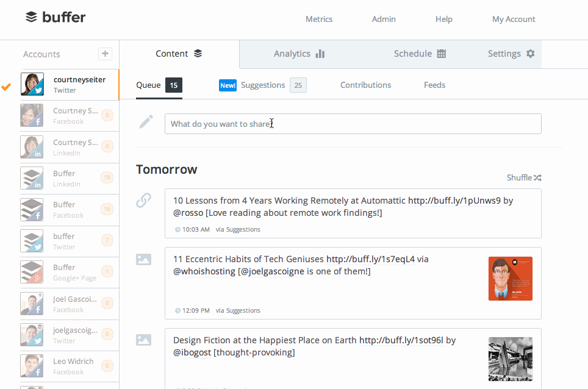This screenshot has width=588, height=389.
Task: Open the My Account menu
Action: point(514,19)
